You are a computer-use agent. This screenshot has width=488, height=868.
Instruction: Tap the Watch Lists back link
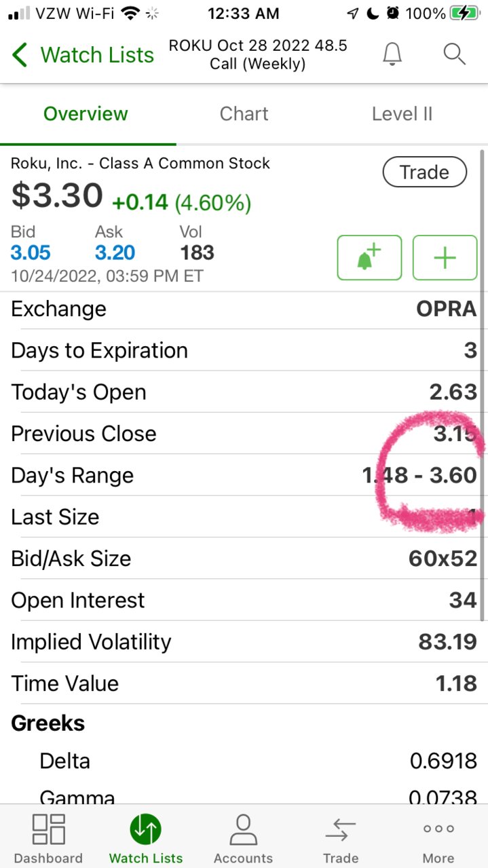97,55
